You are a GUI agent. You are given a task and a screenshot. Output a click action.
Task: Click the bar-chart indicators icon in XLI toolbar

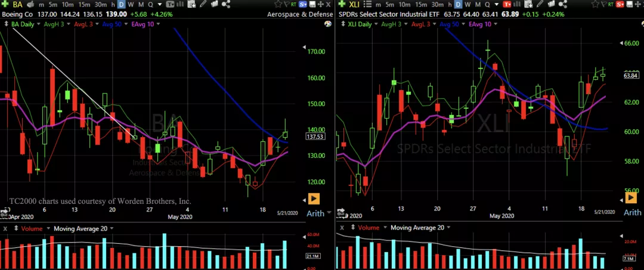518,4
